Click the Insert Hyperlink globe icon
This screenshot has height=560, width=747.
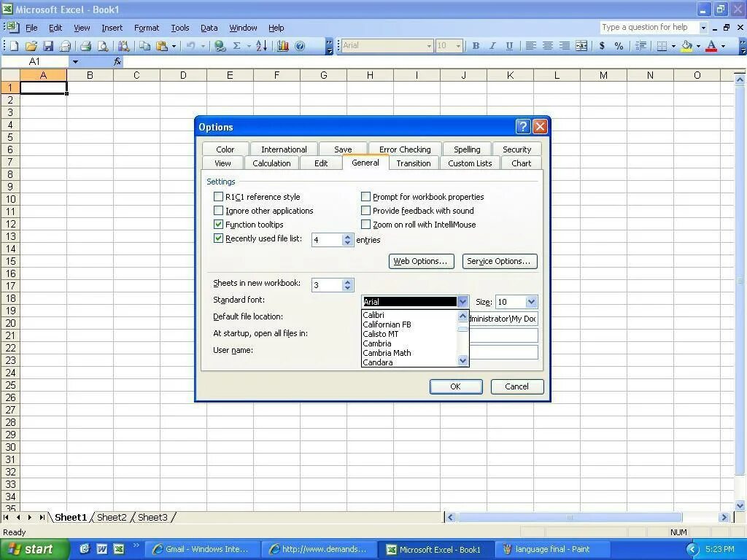[x=220, y=46]
